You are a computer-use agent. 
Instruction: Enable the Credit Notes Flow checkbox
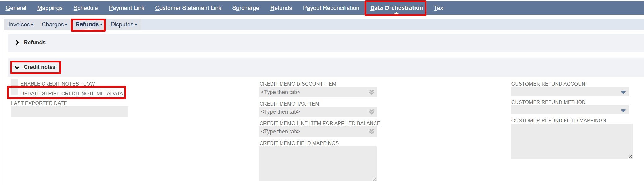coord(15,82)
